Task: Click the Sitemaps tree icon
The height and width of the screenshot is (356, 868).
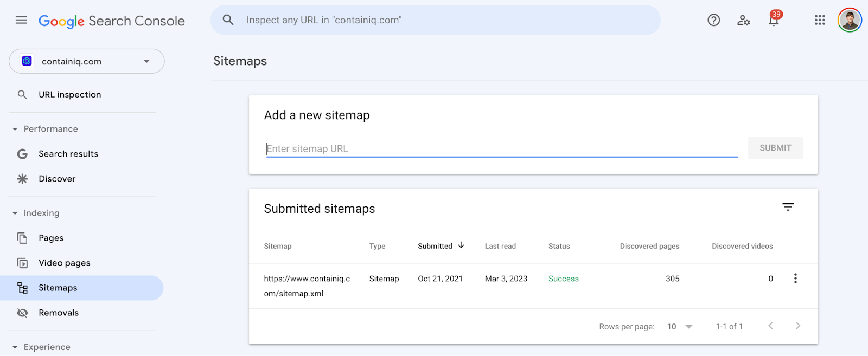Action: coord(22,288)
